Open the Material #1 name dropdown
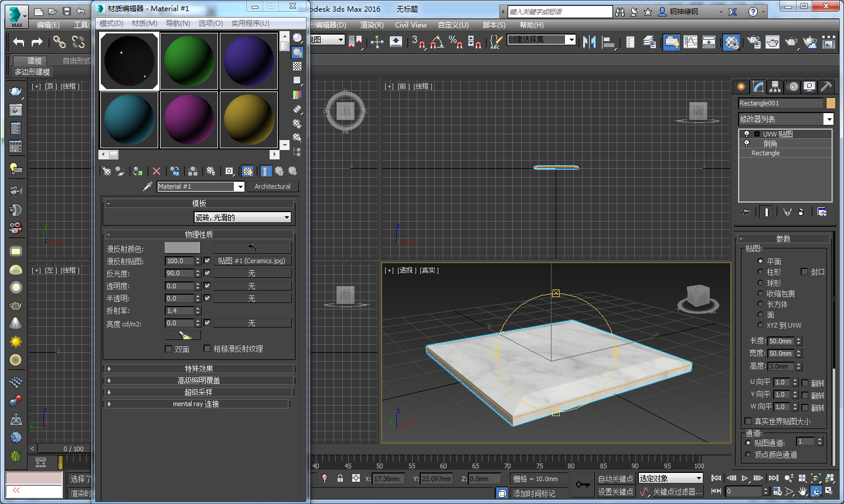 click(x=239, y=186)
